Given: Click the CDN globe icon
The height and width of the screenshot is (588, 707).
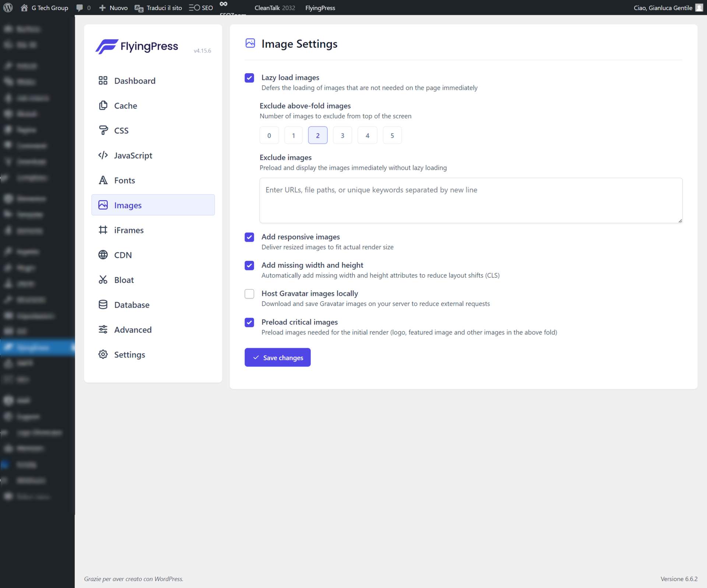Looking at the screenshot, I should 103,255.
